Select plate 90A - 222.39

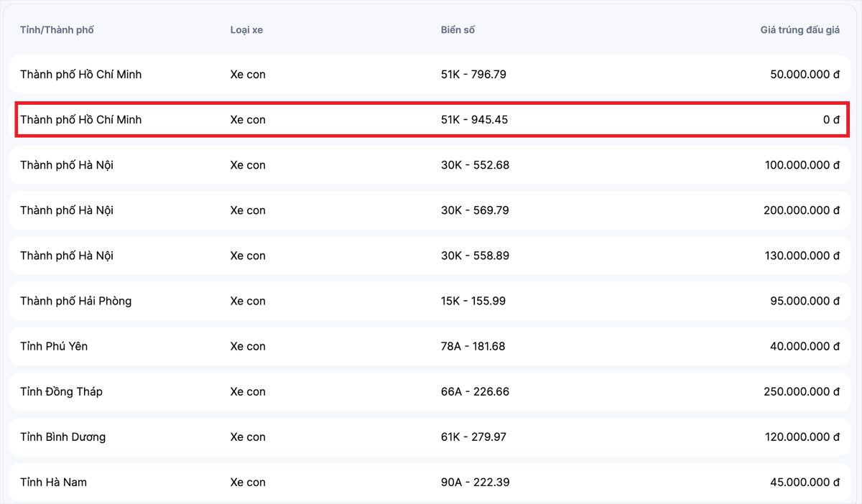coord(475,482)
